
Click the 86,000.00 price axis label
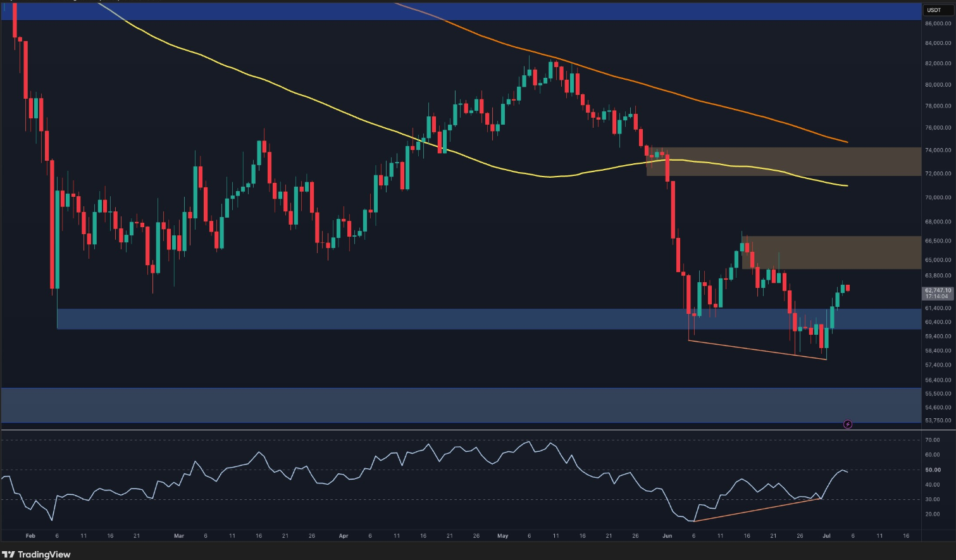click(938, 23)
